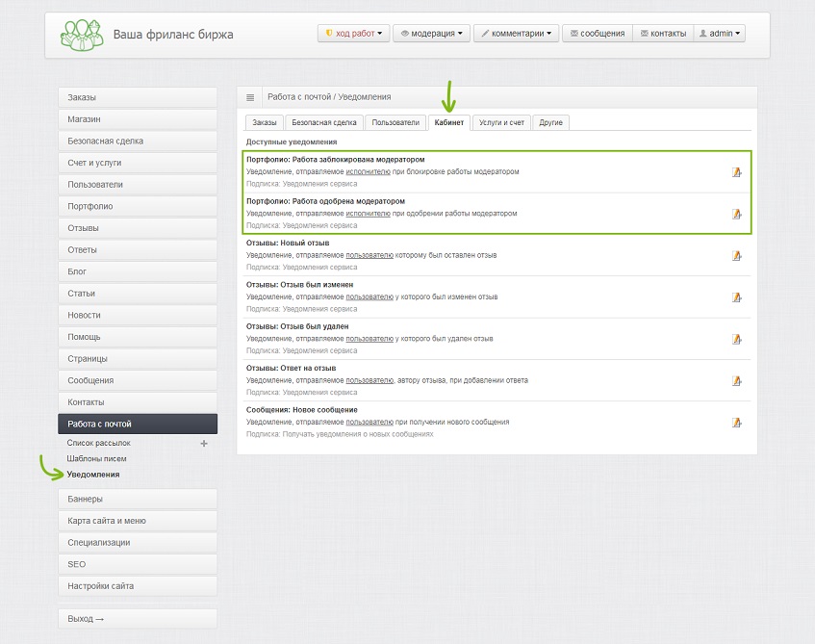Screen dimensions: 815x644
Task: Click underlined 'пользователю' in 'Новый отзыв' row
Action: (369, 255)
